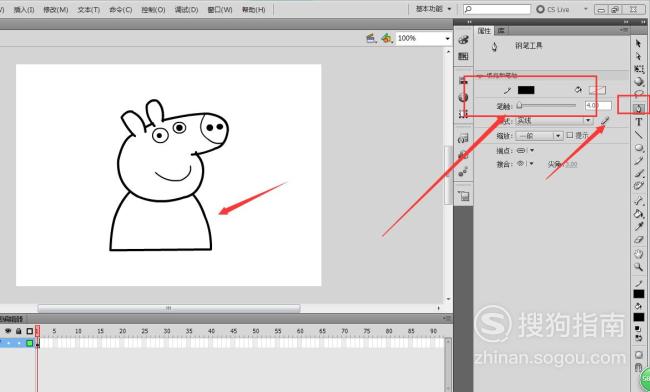The height and width of the screenshot is (392, 650).
Task: Select the Bone tool
Action: (x=639, y=201)
